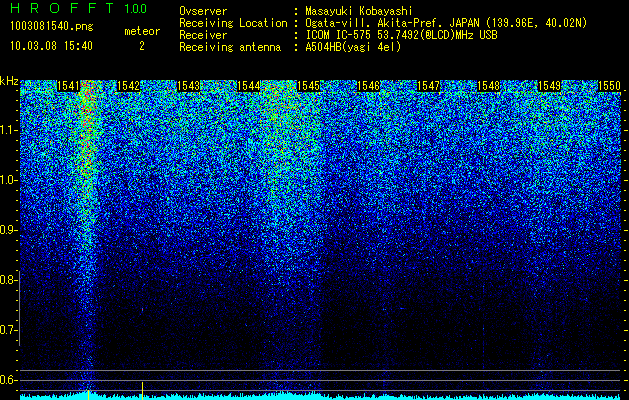Image resolution: width=629 pixels, height=400 pixels.
Task: Click the 0.9 frequency axis label
Action: pos(8,230)
